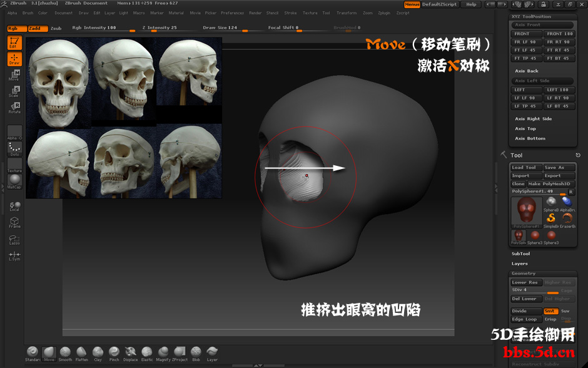This screenshot has height=368, width=588.
Task: Open the Zplugin menu
Action: tap(384, 13)
